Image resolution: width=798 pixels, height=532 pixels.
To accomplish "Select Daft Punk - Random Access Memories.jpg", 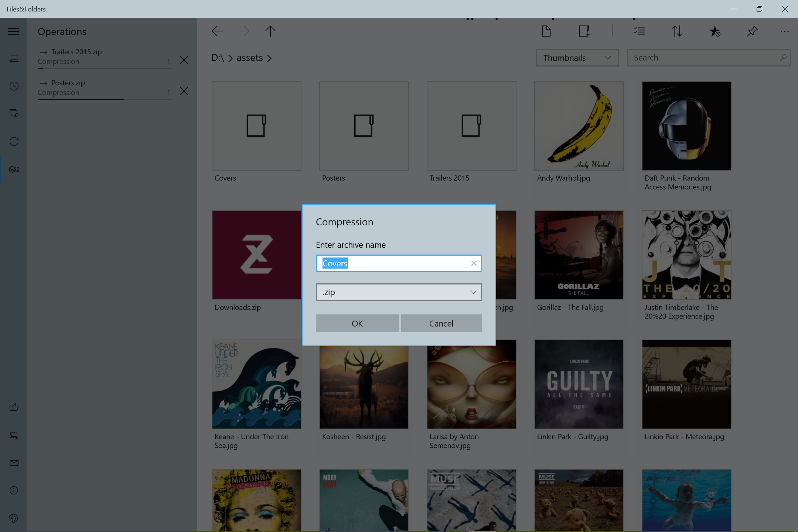I will pos(686,126).
